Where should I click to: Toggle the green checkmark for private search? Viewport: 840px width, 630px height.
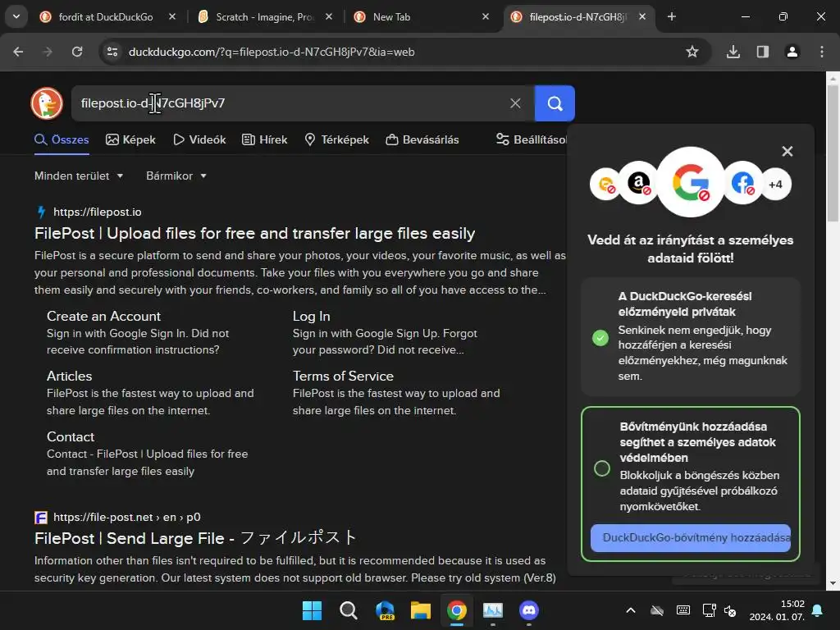(x=600, y=337)
